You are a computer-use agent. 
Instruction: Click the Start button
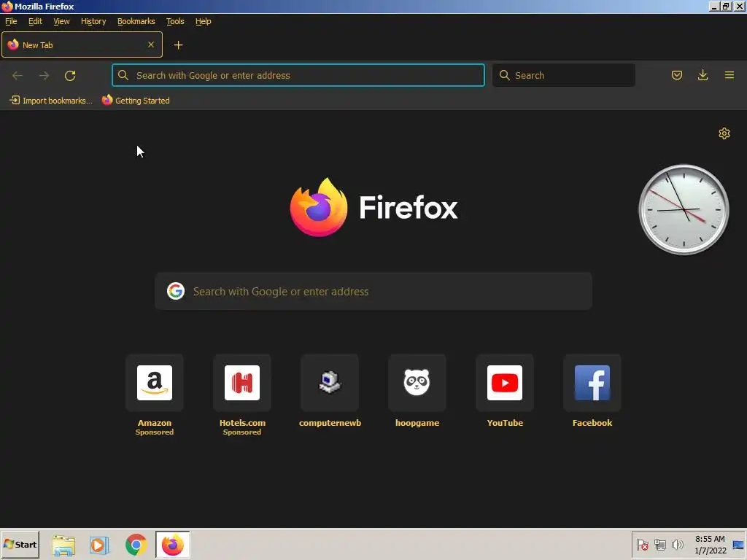tap(20, 545)
